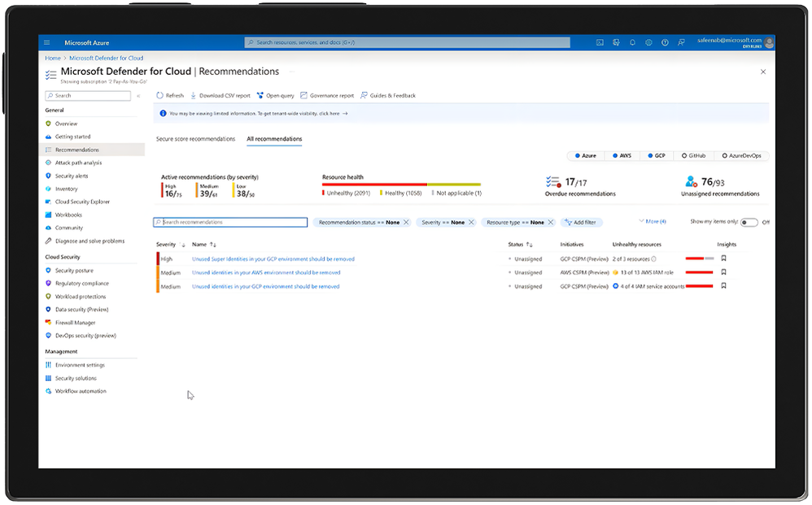The width and height of the screenshot is (812, 505).
Task: Click the Unassigned recommendations person icon
Action: (691, 181)
